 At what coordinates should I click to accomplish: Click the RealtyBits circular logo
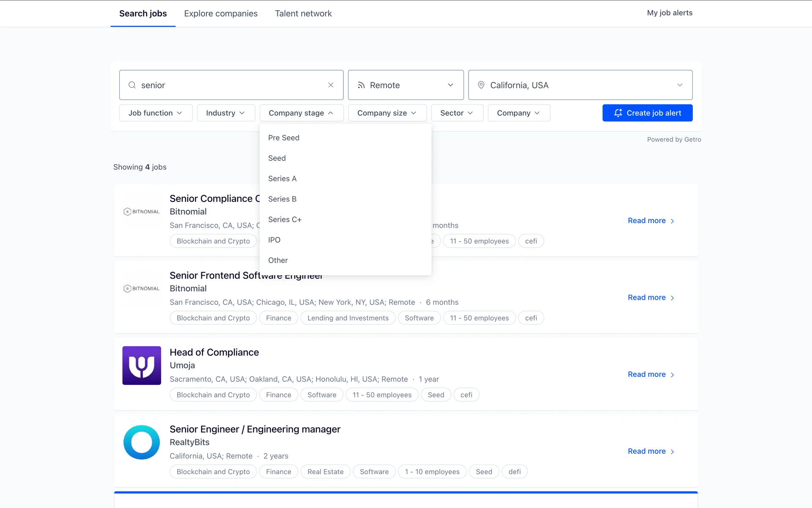(142, 442)
